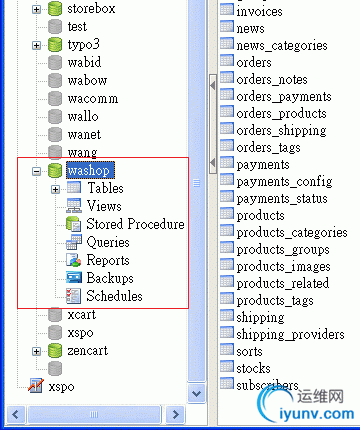
Task: Select the orders_tags table name
Action: coord(268,148)
